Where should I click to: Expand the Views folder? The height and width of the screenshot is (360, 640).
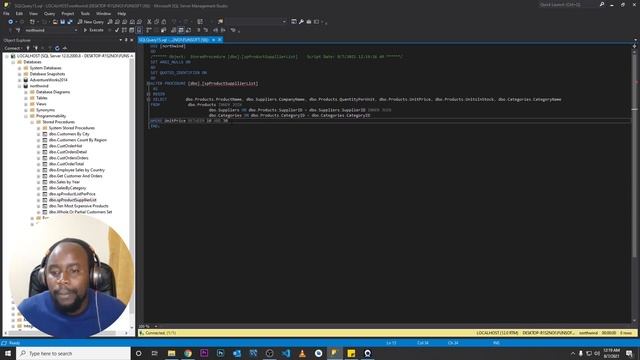26,104
